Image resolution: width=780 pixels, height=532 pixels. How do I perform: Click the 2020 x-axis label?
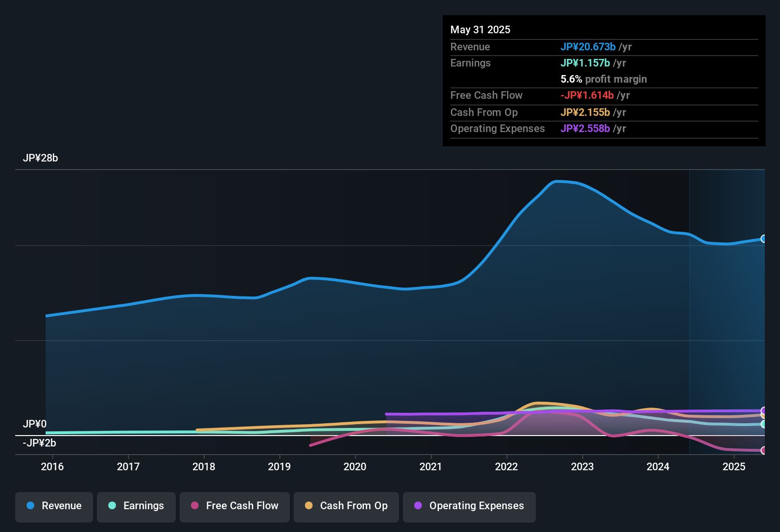[355, 467]
